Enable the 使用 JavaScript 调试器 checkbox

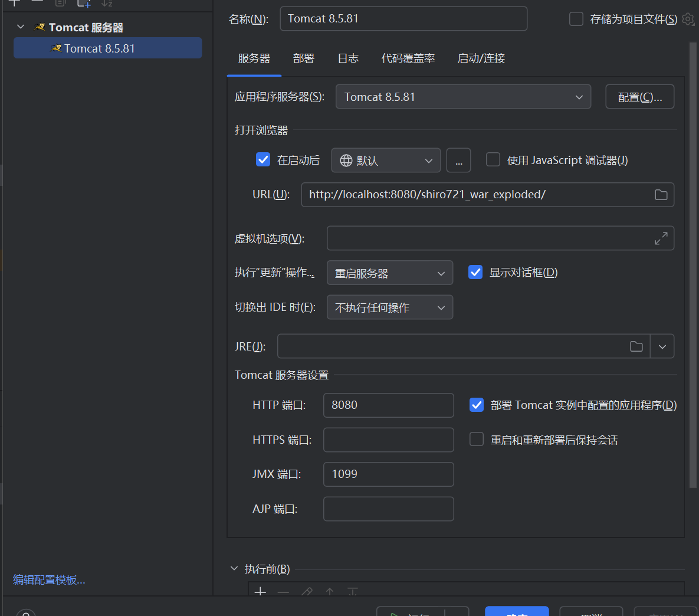click(x=493, y=160)
